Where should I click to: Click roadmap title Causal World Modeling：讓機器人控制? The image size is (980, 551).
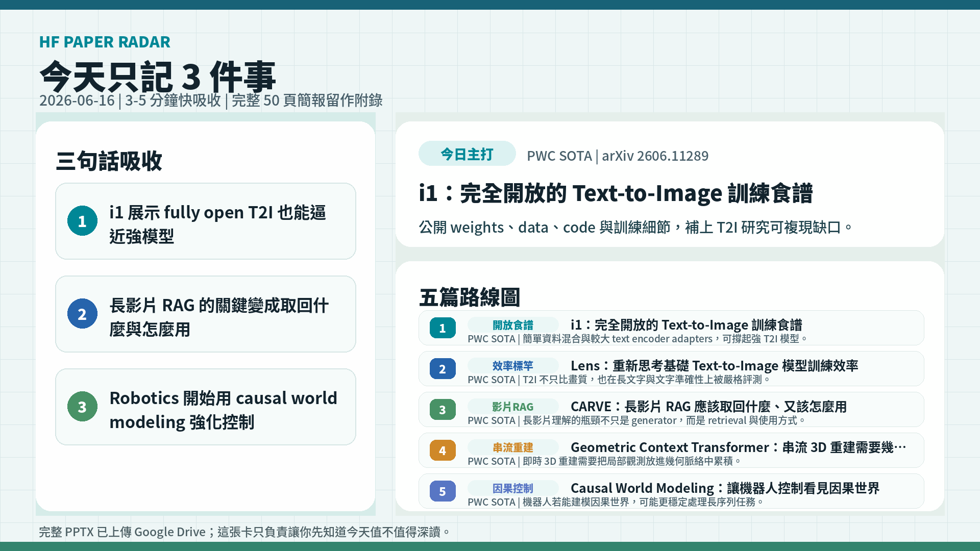[725, 488]
